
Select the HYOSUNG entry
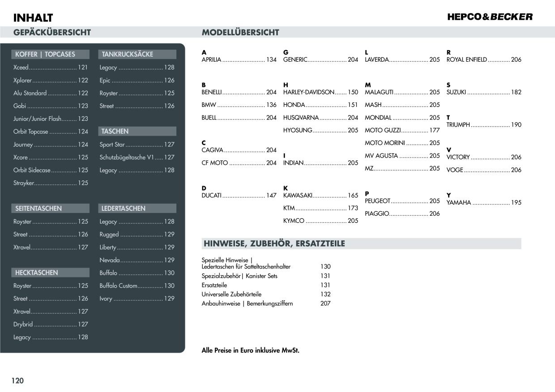click(x=321, y=130)
